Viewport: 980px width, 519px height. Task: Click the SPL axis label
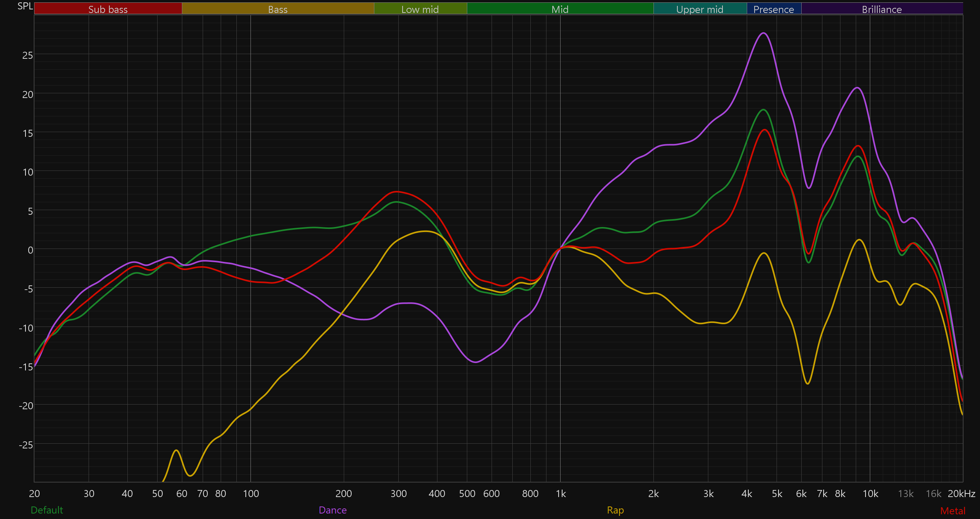pos(25,6)
